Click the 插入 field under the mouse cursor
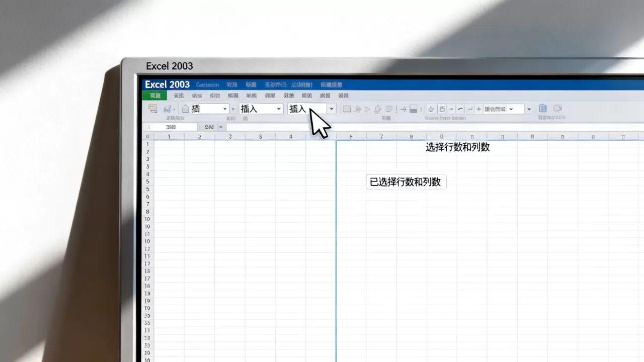The height and width of the screenshot is (362, 644). tap(306, 109)
